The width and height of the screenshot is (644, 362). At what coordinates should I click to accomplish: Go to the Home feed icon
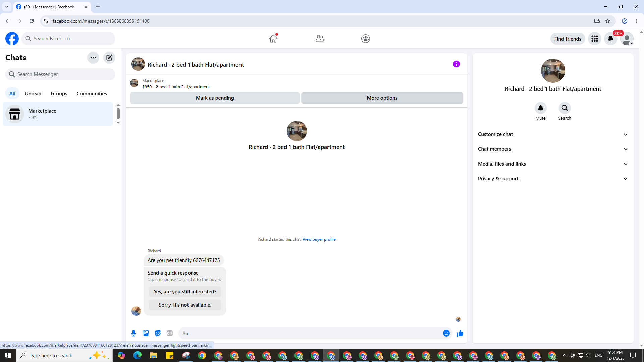pos(273,39)
